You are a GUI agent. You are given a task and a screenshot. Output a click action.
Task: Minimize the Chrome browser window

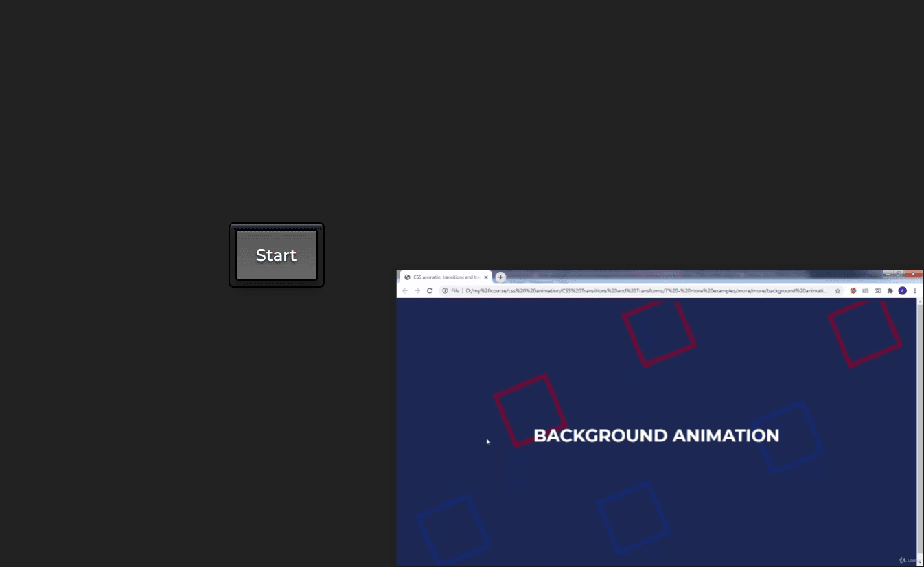coord(888,274)
